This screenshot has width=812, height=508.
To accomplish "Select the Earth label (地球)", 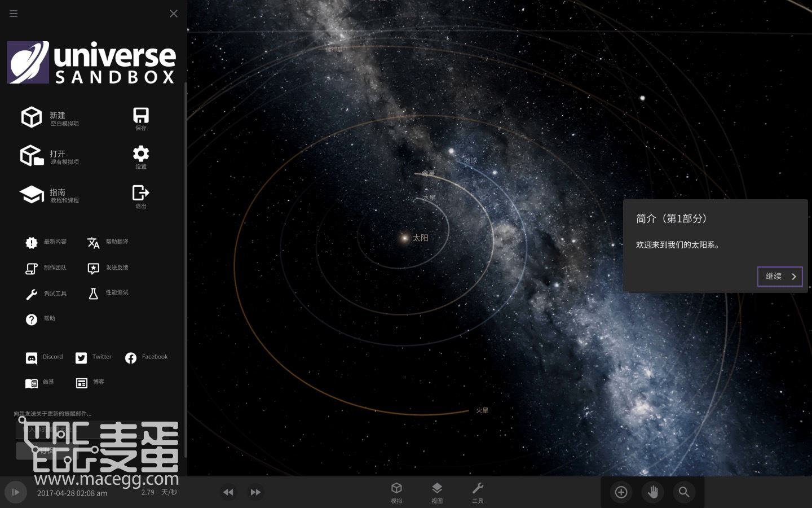I will [470, 160].
